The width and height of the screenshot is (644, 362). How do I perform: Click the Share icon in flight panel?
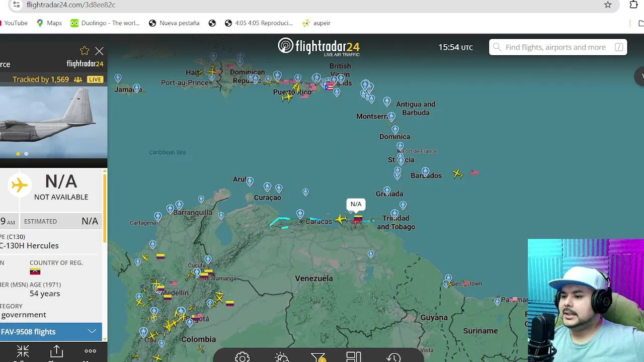(x=56, y=351)
